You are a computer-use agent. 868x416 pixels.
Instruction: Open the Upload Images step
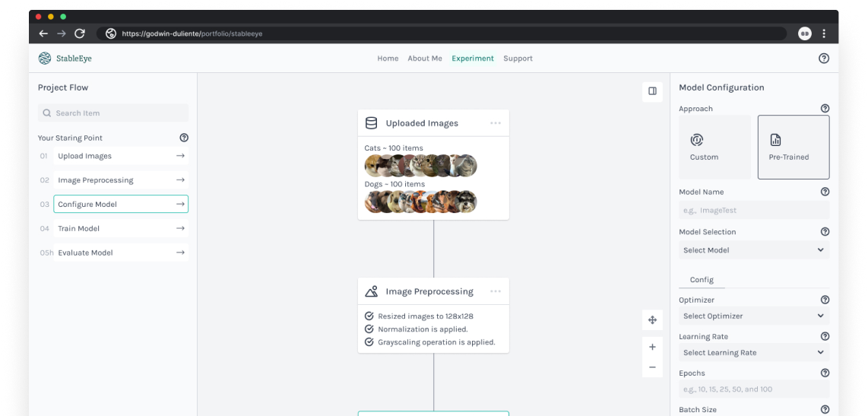[x=120, y=156]
